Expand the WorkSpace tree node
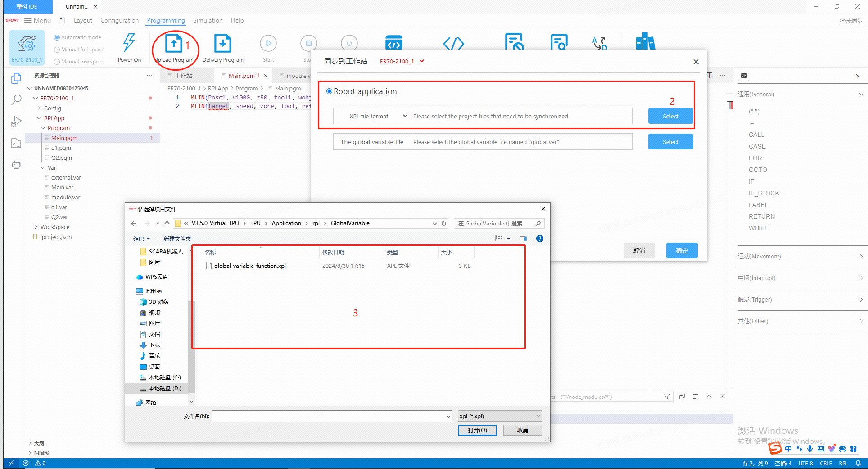This screenshot has width=868, height=469. coord(36,227)
